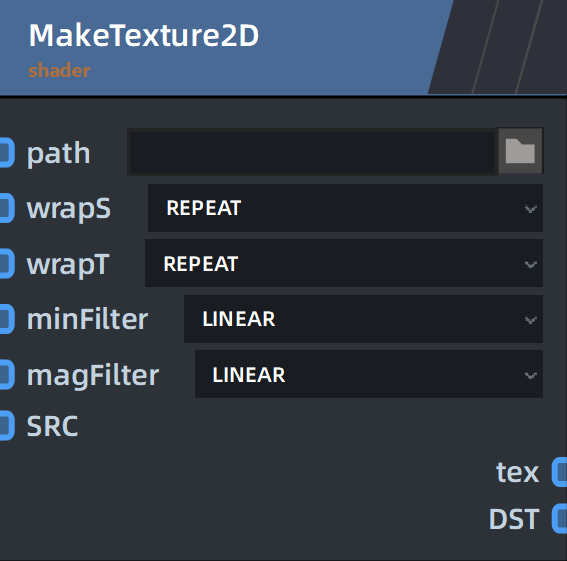The image size is (567, 561).
Task: Click the tex output label
Action: coord(517,472)
